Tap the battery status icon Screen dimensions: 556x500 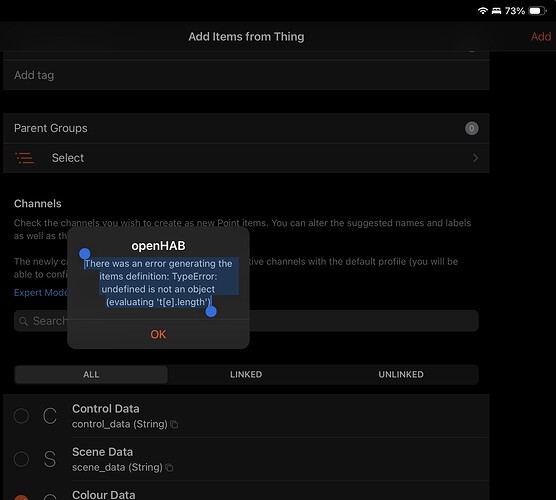point(537,11)
